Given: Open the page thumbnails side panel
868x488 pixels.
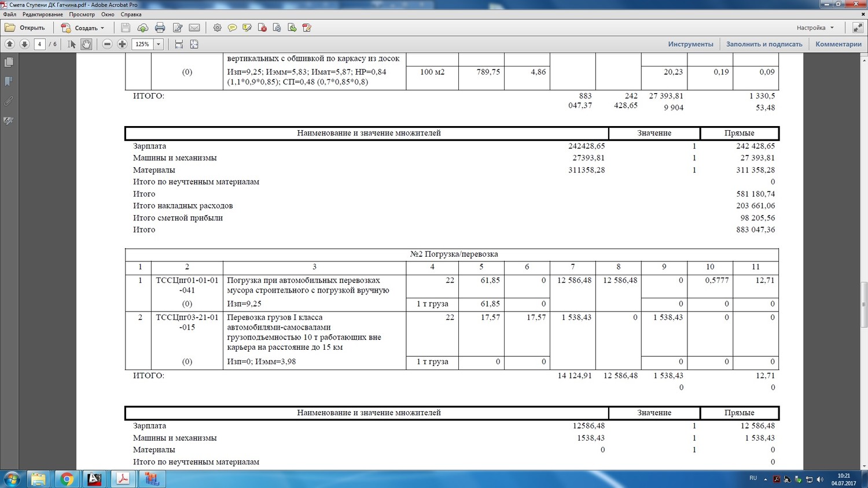Looking at the screenshot, I should tap(9, 62).
